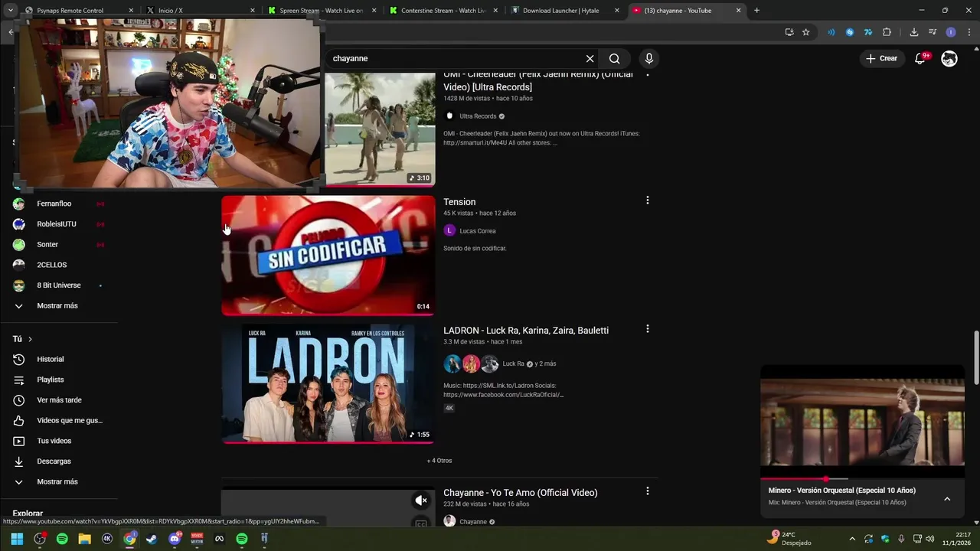Screen dimensions: 980x551
Task: Play the LADRON video thumbnail
Action: pyautogui.click(x=328, y=384)
